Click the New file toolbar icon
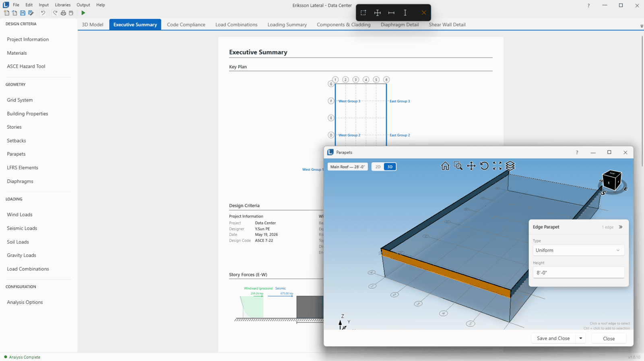The image size is (644, 361). [6, 13]
